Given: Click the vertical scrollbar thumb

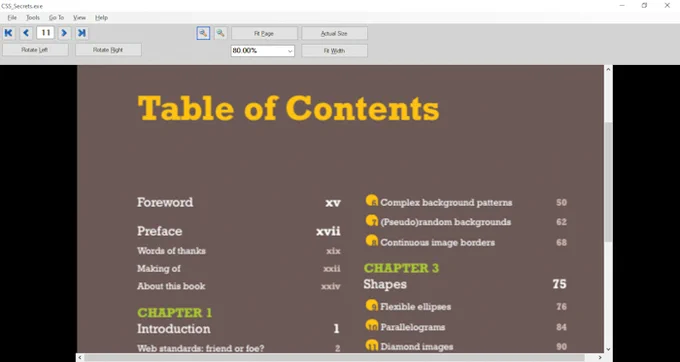Looking at the screenshot, I should (x=608, y=182).
